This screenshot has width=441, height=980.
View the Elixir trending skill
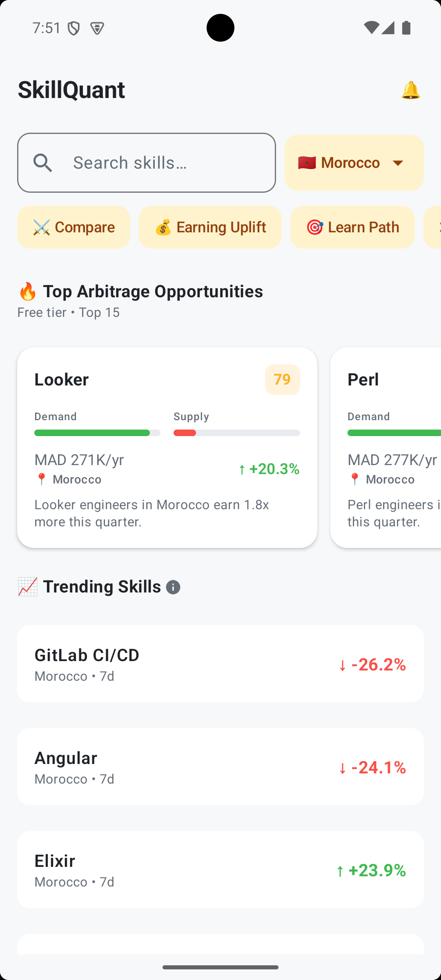220,870
